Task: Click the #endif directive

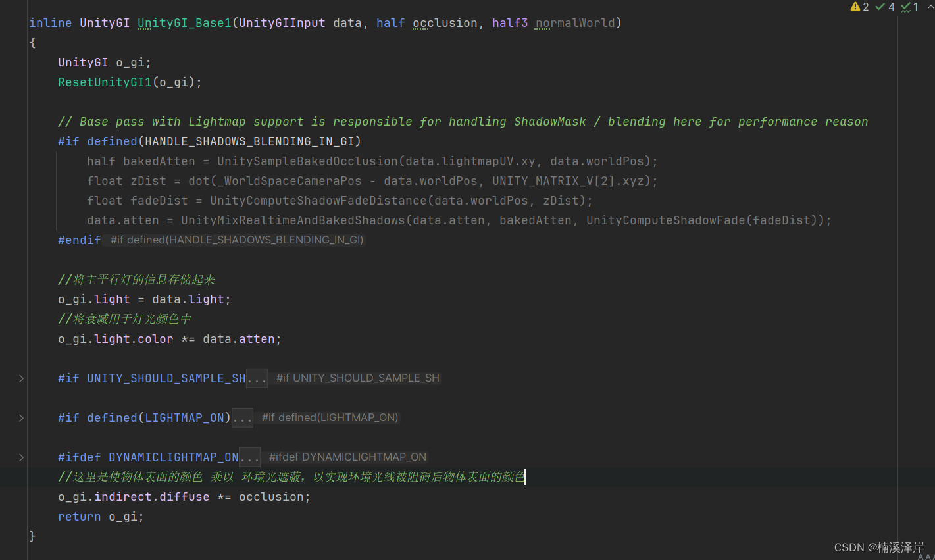Action: 80,240
